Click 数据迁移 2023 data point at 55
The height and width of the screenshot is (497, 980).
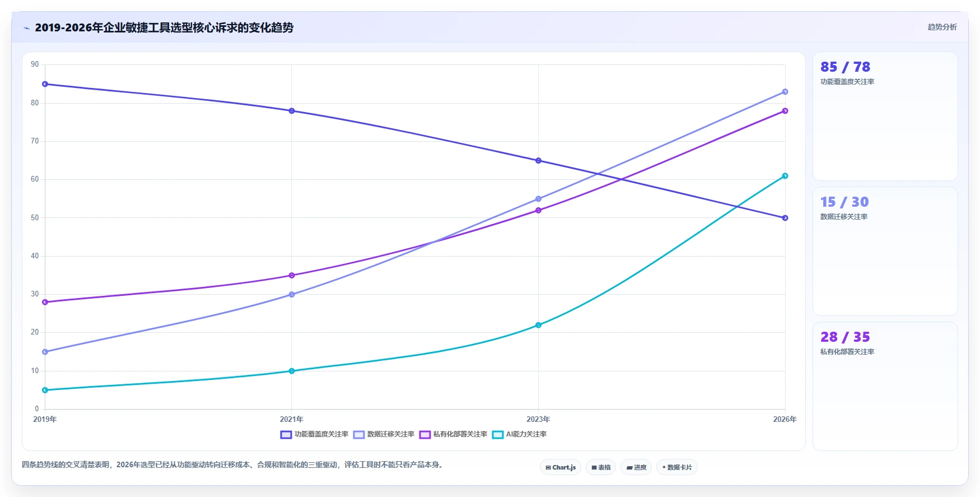point(539,199)
